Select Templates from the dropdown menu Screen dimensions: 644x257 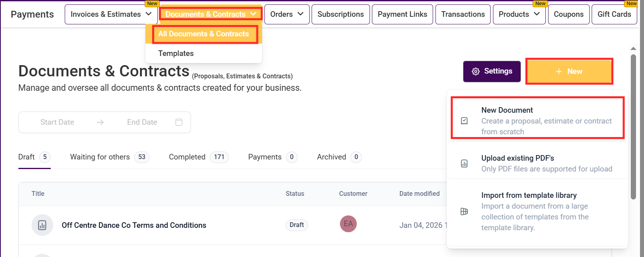(x=204, y=54)
